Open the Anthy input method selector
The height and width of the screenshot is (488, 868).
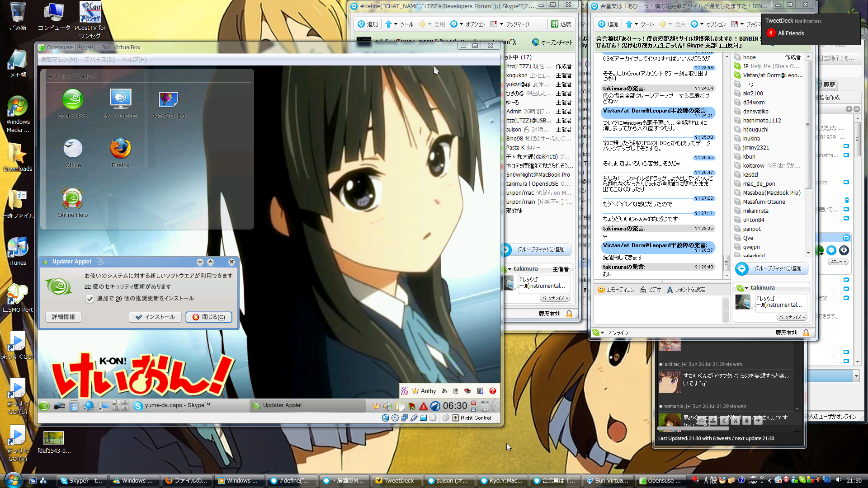click(x=424, y=391)
